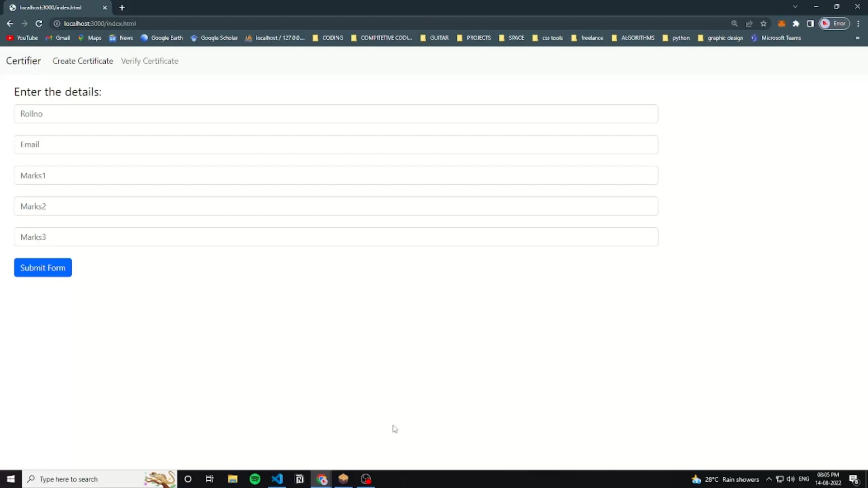Open a new browser tab

click(x=122, y=8)
